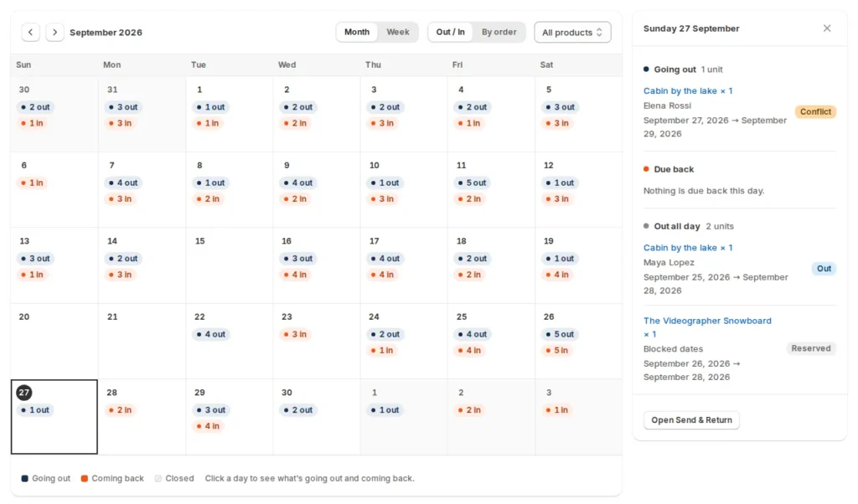
Task: Select the empty September 15 day
Action: pos(230,265)
